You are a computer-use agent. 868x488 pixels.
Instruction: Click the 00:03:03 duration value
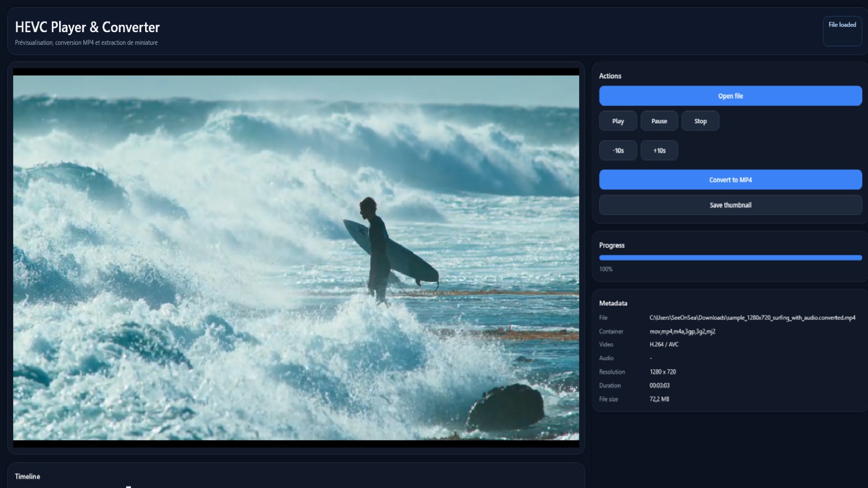pos(659,385)
